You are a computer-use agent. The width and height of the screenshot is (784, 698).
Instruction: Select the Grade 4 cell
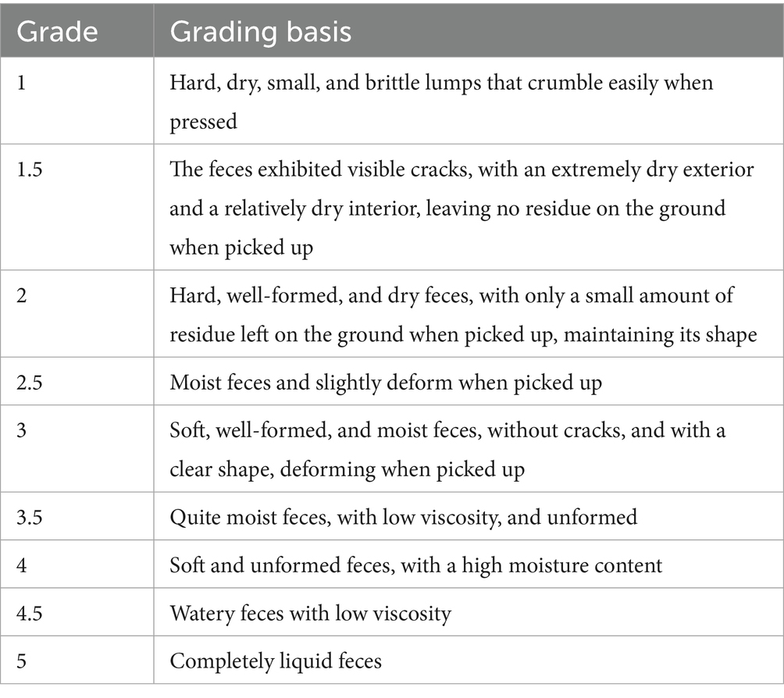21,565
